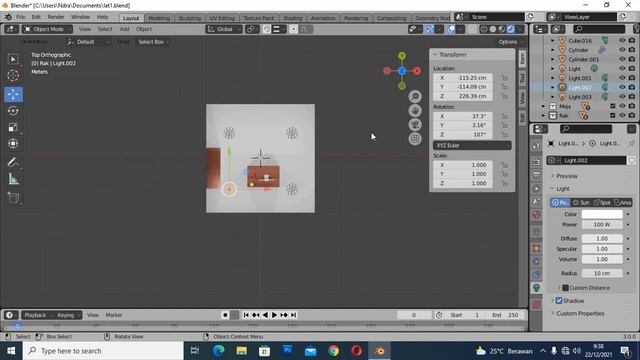Viewport: 640px width, 360px height.
Task: Open the viewport Options popover
Action: (510, 42)
